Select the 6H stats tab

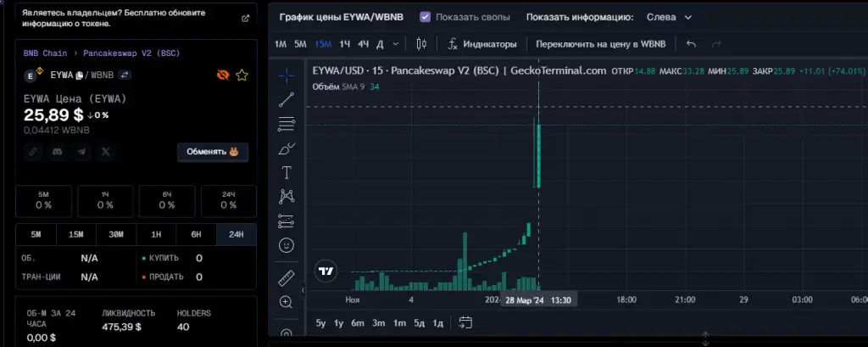[x=197, y=234]
